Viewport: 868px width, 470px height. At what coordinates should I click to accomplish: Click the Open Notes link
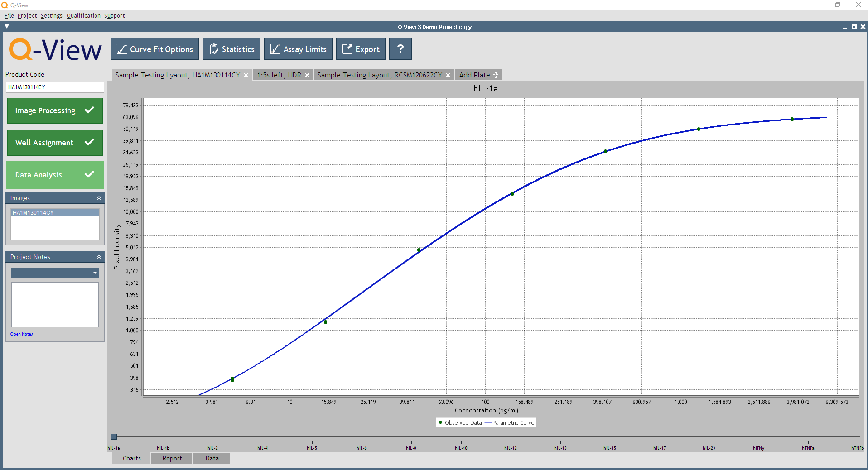tap(22, 334)
